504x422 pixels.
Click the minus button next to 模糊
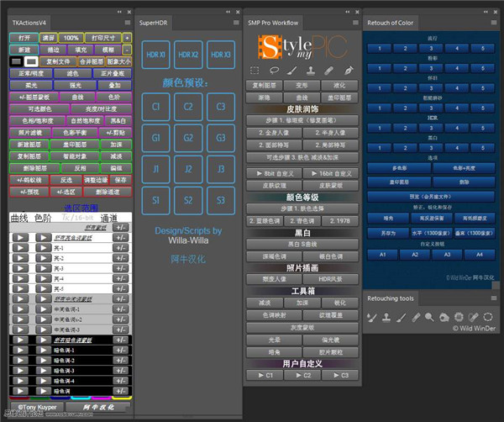point(128,50)
